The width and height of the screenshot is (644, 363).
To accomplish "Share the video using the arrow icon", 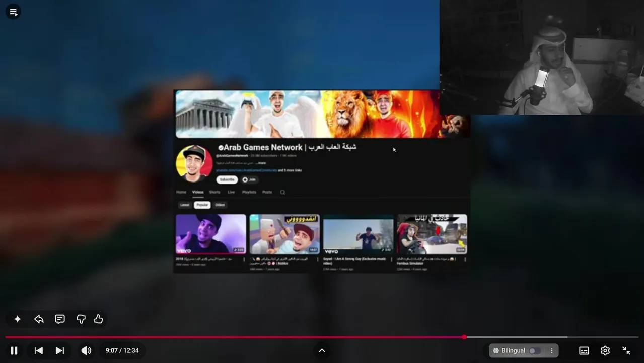I will click(x=39, y=319).
